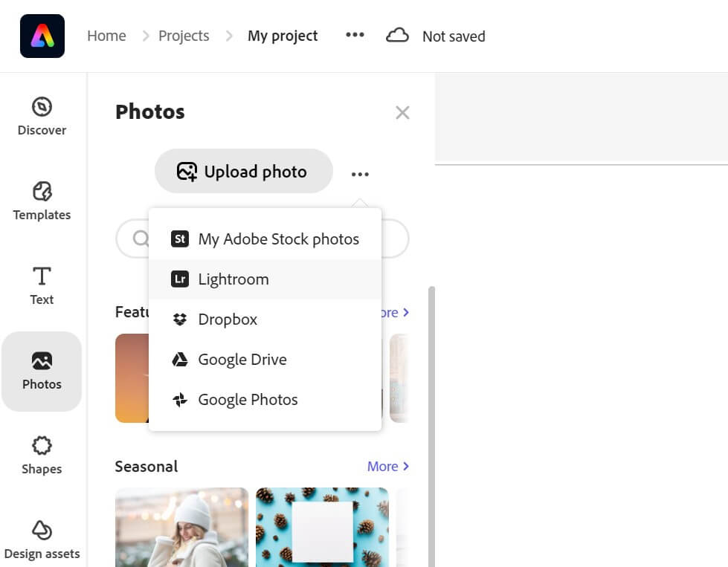Go to Projects breadcrumb link
This screenshot has width=728, height=567.
coord(184,36)
